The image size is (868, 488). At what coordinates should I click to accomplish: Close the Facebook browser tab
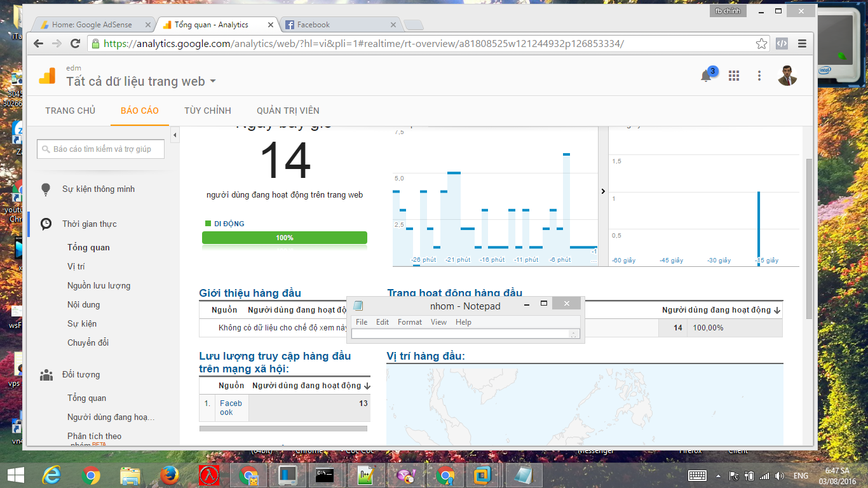pyautogui.click(x=393, y=25)
